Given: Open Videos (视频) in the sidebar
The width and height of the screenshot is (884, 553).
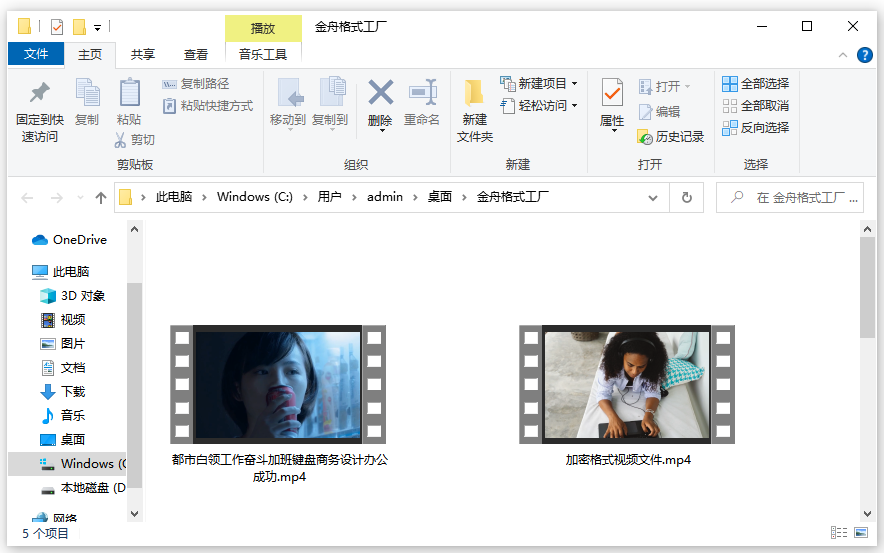Looking at the screenshot, I should pyautogui.click(x=63, y=320).
